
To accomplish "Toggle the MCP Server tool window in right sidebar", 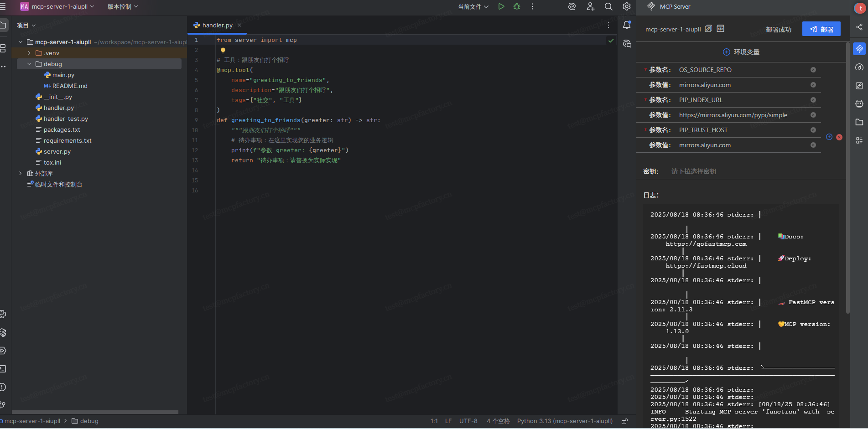I will [859, 49].
